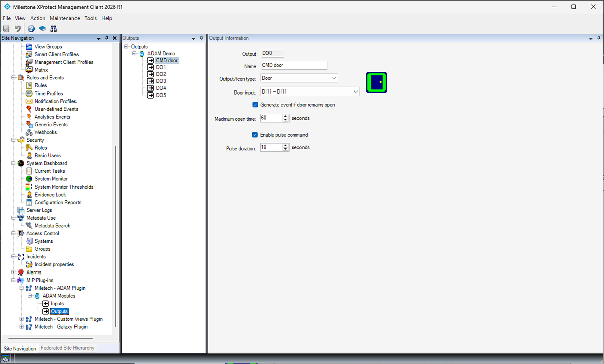Open Current Tasks in System Dashboard
The image size is (604, 364).
pyautogui.click(x=50, y=171)
